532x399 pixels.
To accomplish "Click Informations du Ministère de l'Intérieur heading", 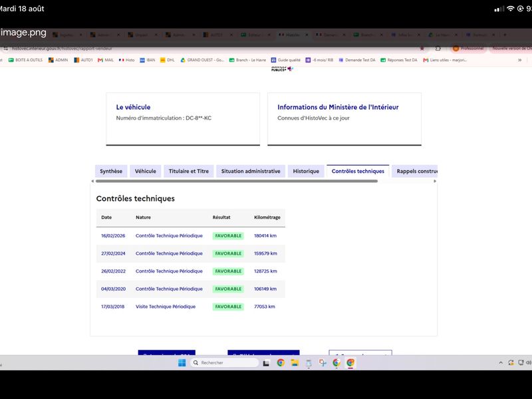I will tap(338, 107).
